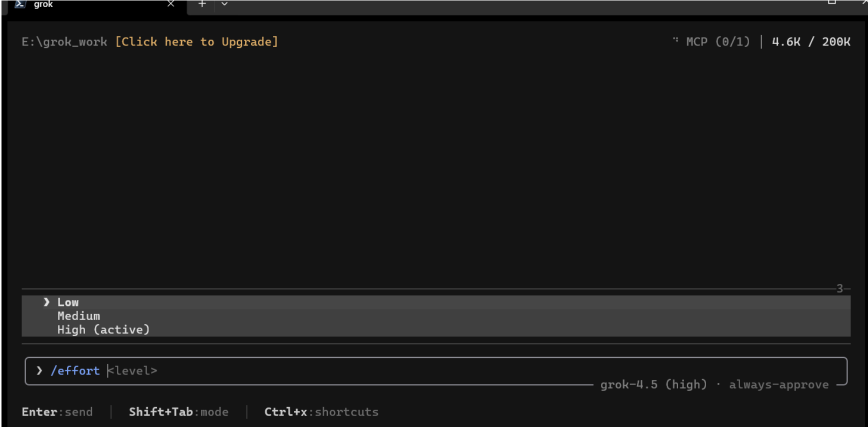The height and width of the screenshot is (427, 868).
Task: Select the Medium effort level option
Action: click(436, 316)
